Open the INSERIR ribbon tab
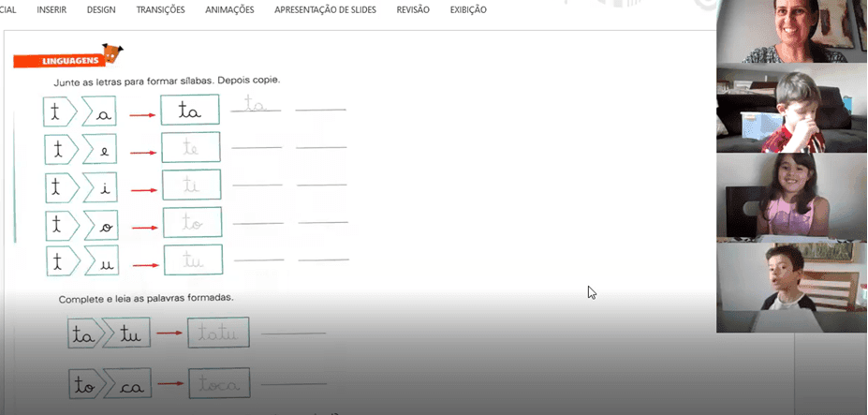The width and height of the screenshot is (868, 415). pyautogui.click(x=51, y=9)
